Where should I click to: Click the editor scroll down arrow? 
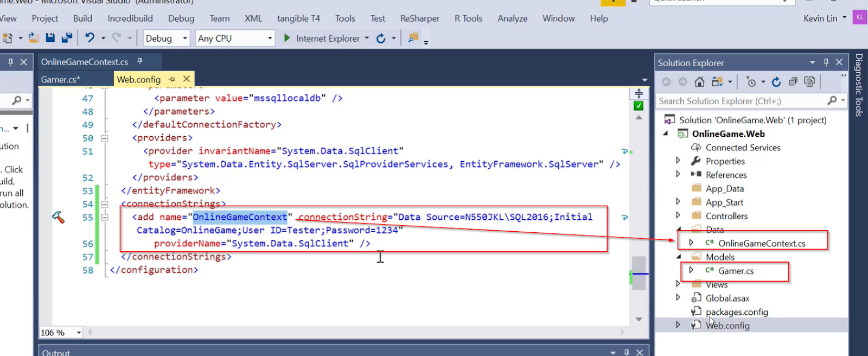(639, 319)
